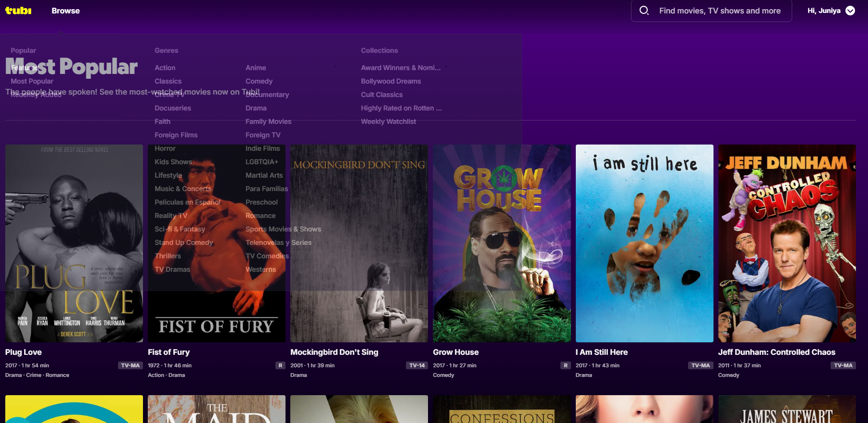Select the Thrillers genre
This screenshot has width=868, height=423.
pos(168,256)
